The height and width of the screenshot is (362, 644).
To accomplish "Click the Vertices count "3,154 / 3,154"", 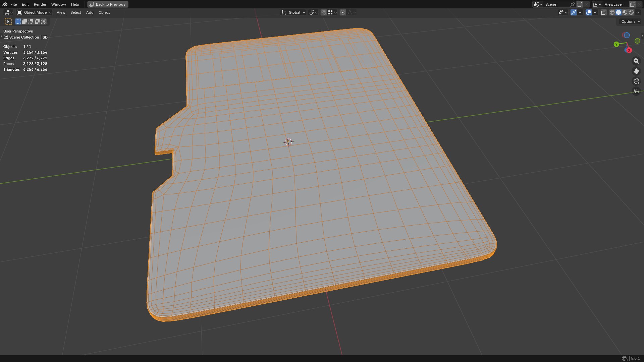I will (x=35, y=52).
